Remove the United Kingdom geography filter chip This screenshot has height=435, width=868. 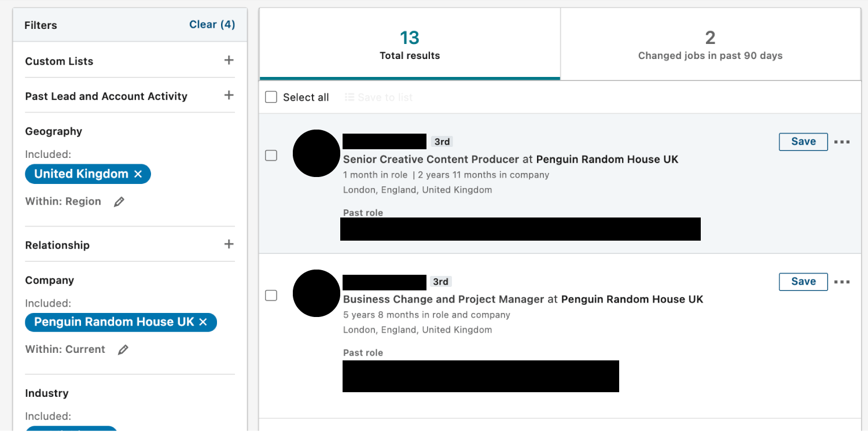[x=138, y=174]
